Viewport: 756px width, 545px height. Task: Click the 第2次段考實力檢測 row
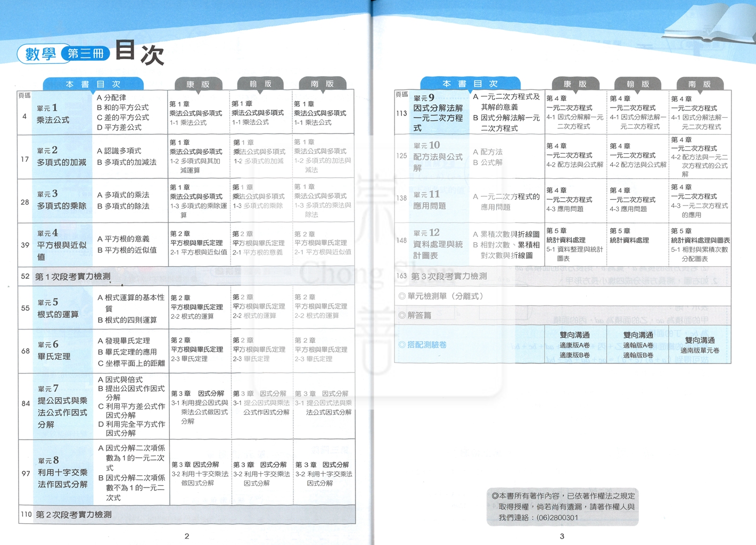(x=187, y=515)
